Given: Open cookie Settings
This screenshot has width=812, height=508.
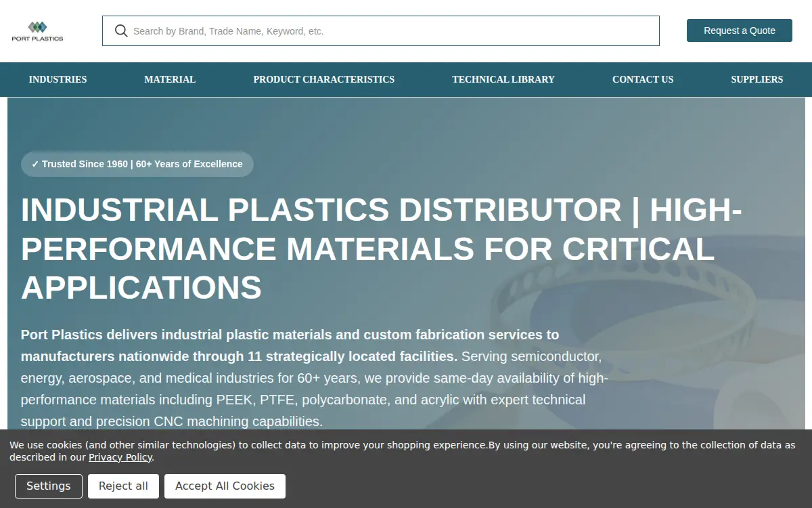Looking at the screenshot, I should coord(49,486).
